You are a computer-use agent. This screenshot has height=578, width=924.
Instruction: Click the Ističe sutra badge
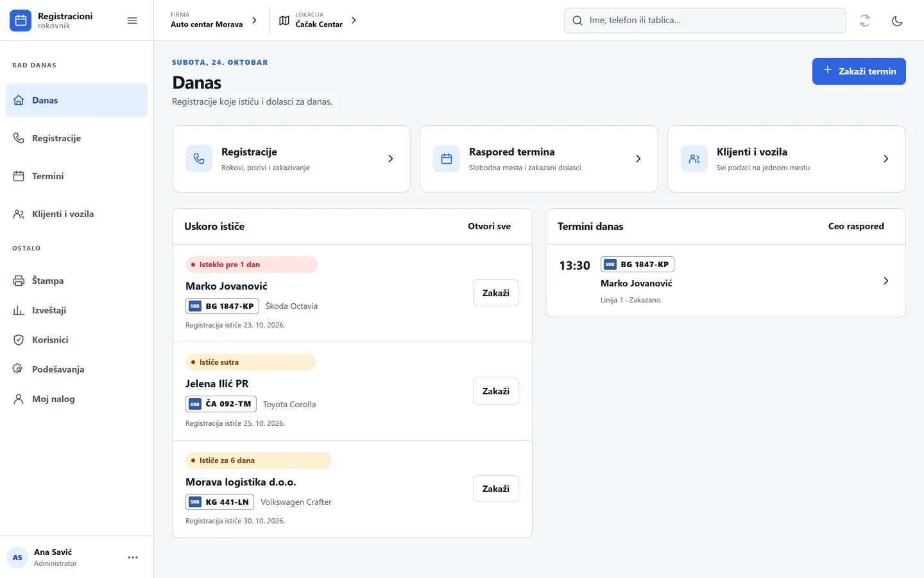251,362
